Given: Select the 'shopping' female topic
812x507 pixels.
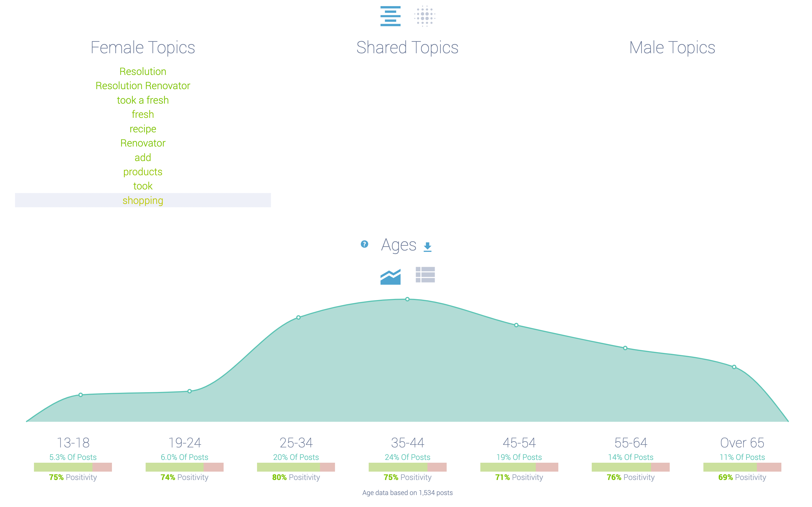Looking at the screenshot, I should coord(143,201).
